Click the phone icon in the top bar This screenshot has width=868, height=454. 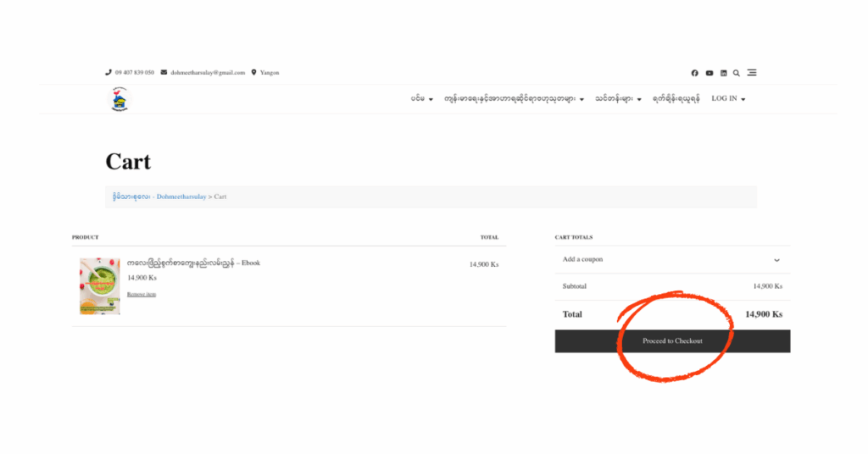108,73
